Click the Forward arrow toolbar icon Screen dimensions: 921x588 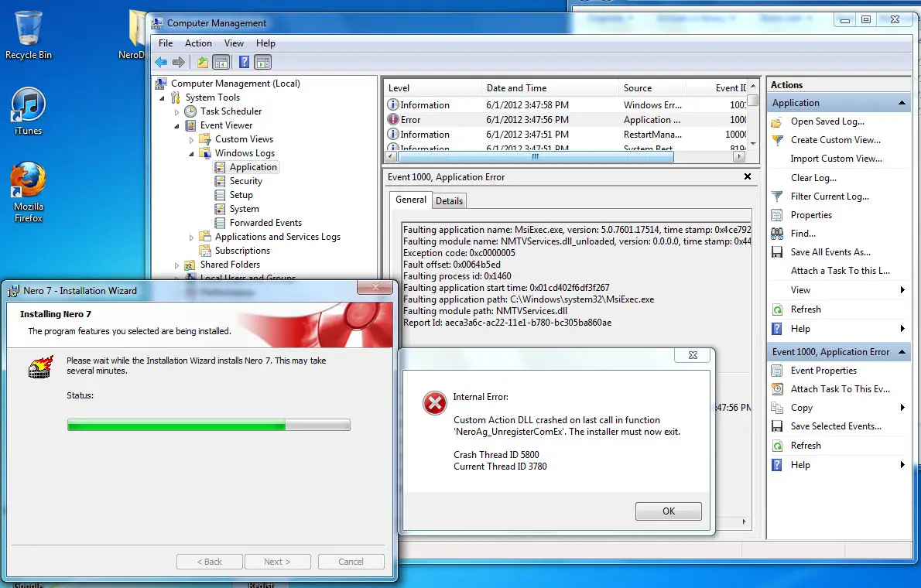tap(179, 62)
